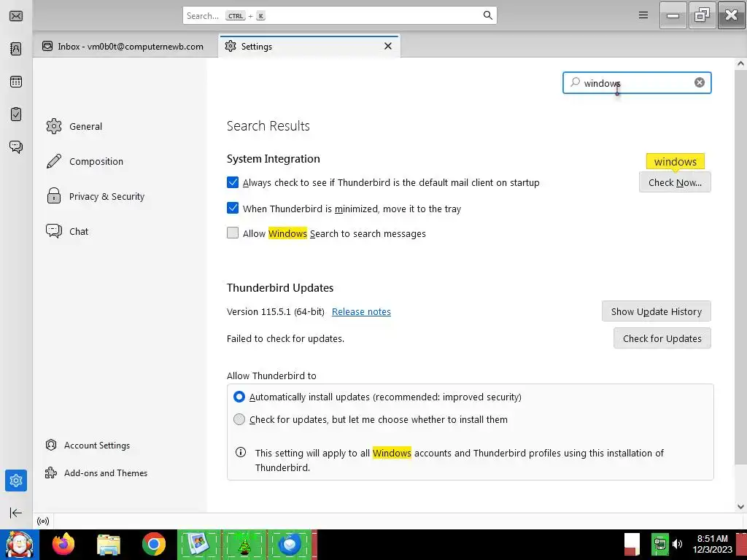Open Account Settings
747x560 pixels.
point(88,446)
